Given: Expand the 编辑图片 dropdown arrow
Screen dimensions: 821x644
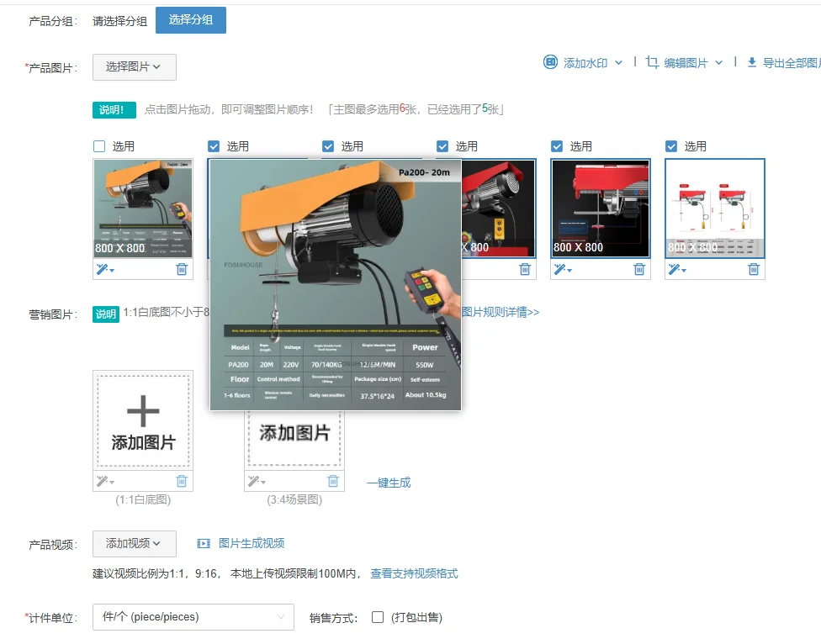Looking at the screenshot, I should point(719,63).
